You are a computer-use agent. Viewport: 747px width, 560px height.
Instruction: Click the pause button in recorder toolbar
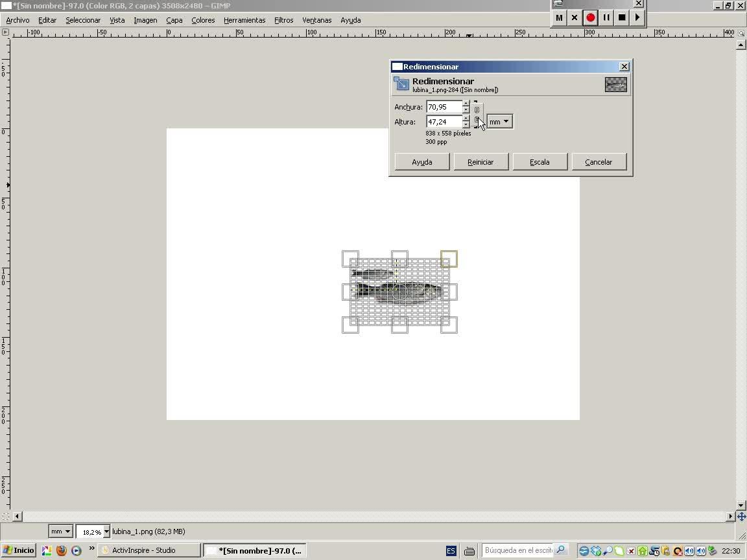[606, 17]
